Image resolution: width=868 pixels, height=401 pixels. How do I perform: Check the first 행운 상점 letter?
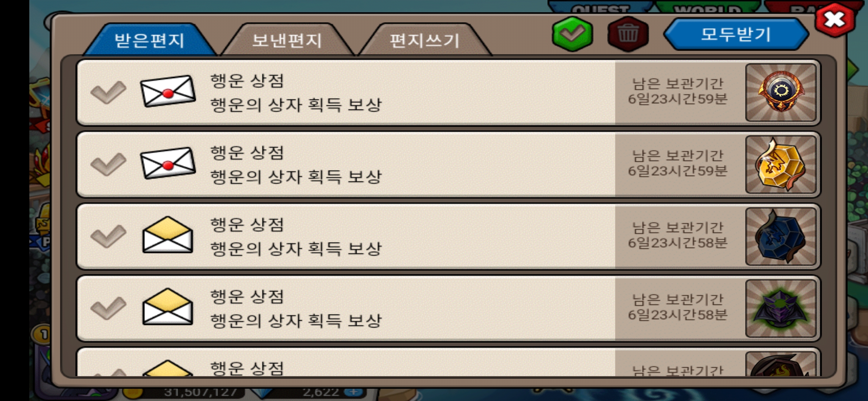(108, 92)
